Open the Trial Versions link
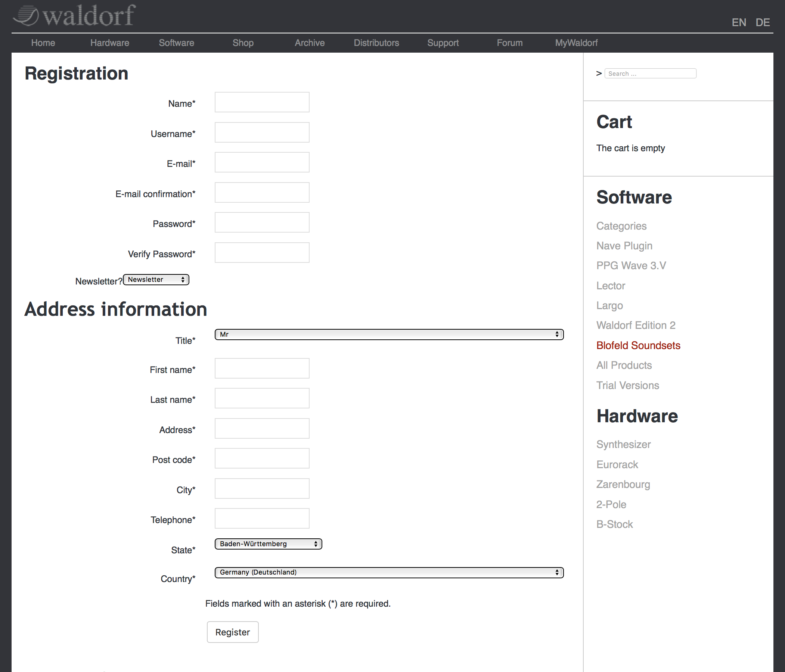Screen dimensions: 785x672 [x=628, y=385]
